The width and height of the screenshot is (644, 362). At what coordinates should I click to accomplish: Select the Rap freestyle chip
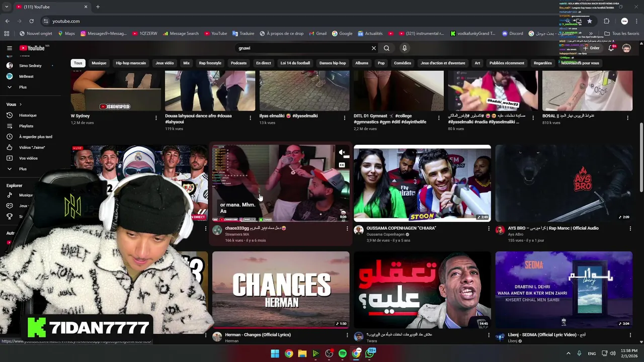coord(210,63)
